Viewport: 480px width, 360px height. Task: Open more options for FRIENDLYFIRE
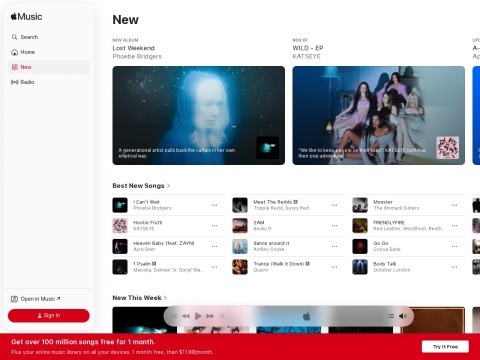coord(454,226)
